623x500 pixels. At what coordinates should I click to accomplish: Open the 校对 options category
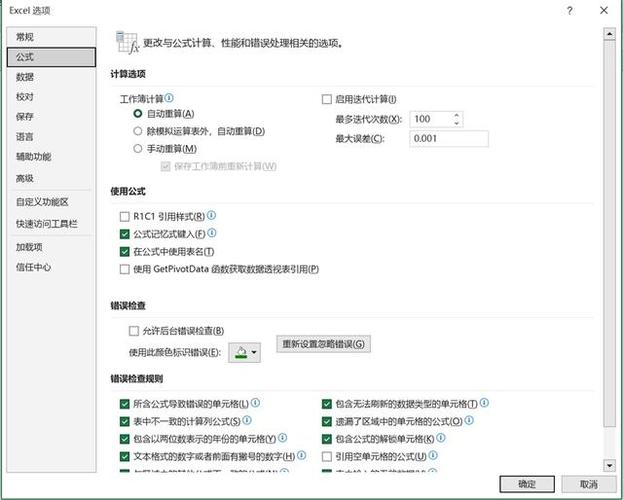tap(51, 97)
